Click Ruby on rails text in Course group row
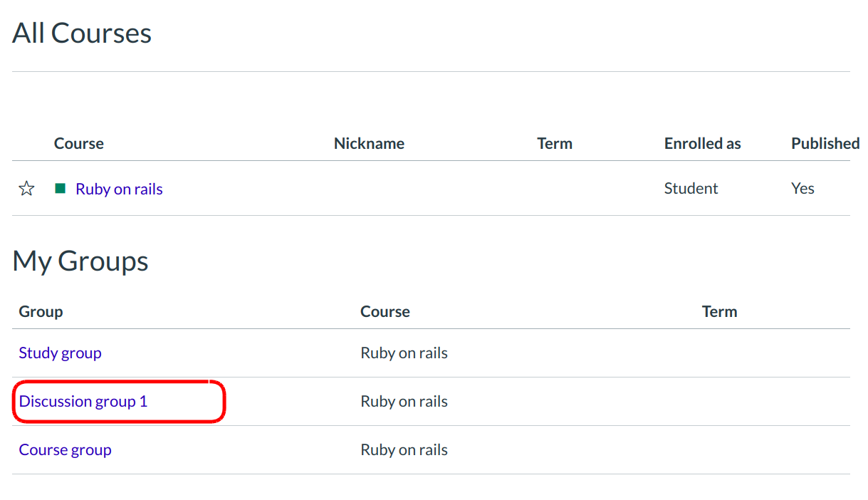The height and width of the screenshot is (500, 868). (404, 450)
